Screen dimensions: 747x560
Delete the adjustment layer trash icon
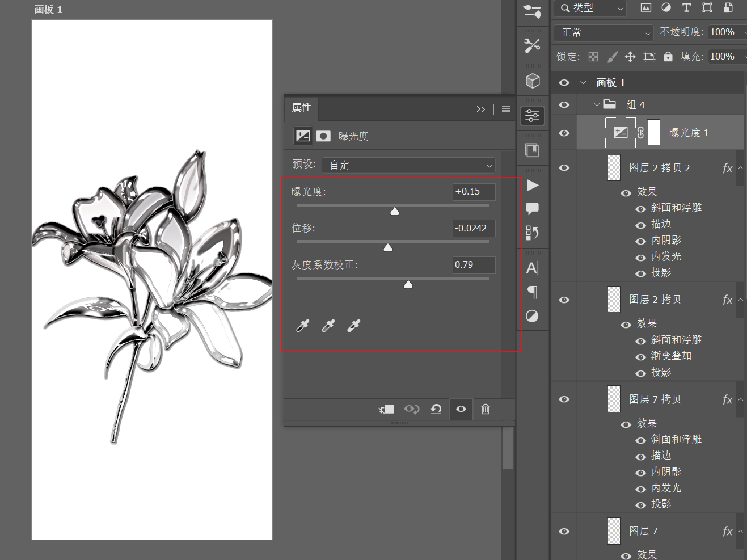tap(486, 409)
